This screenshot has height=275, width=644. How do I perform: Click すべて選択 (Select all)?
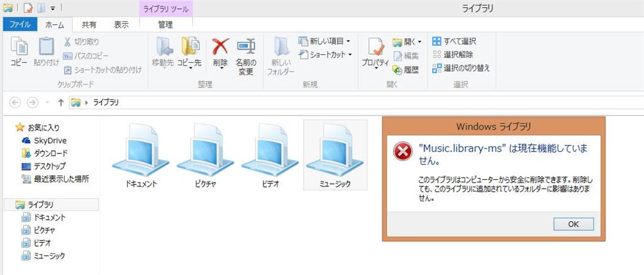click(x=454, y=41)
